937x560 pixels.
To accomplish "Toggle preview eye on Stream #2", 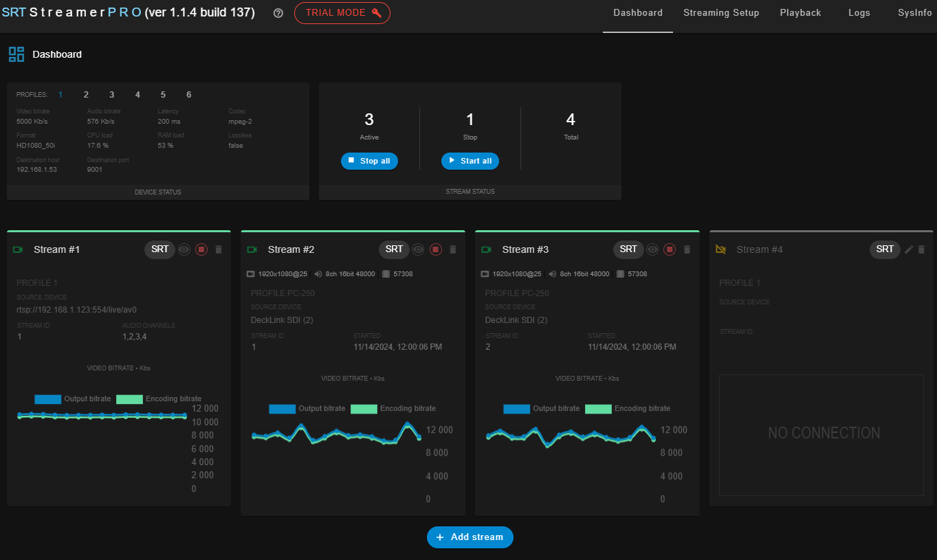I will click(x=419, y=249).
